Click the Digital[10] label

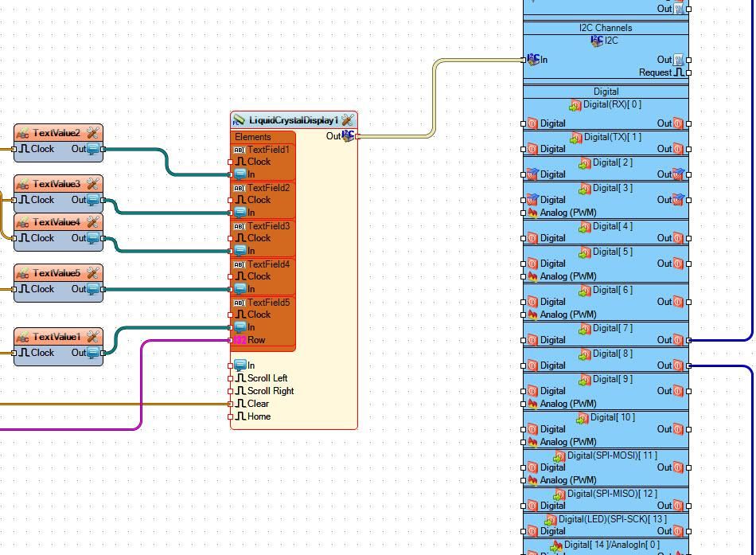(612, 417)
